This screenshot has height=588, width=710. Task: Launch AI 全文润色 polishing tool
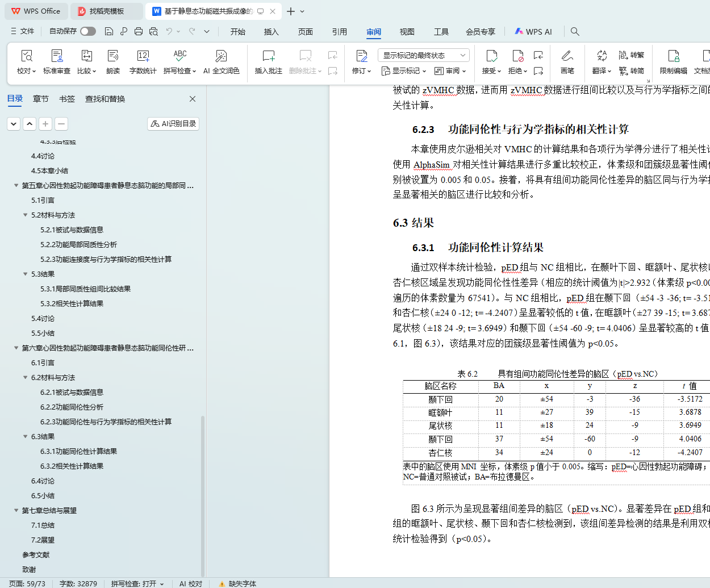221,62
